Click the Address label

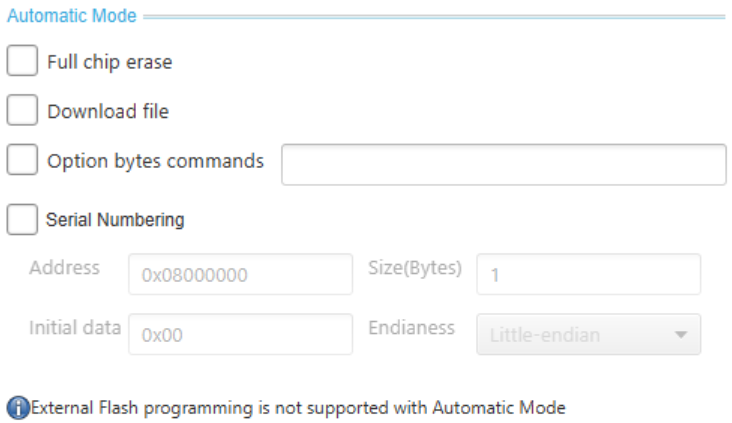tap(64, 268)
